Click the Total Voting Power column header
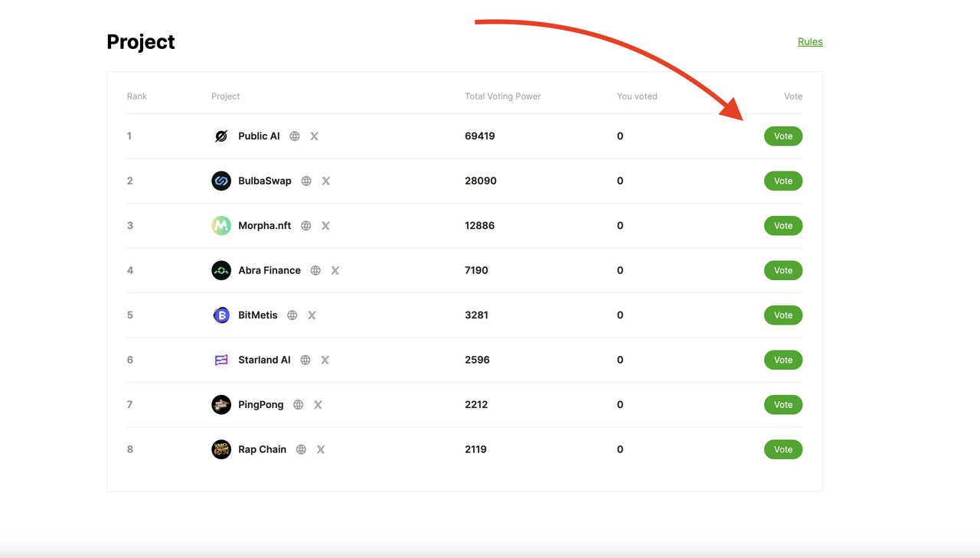This screenshot has height=558, width=980. click(503, 96)
